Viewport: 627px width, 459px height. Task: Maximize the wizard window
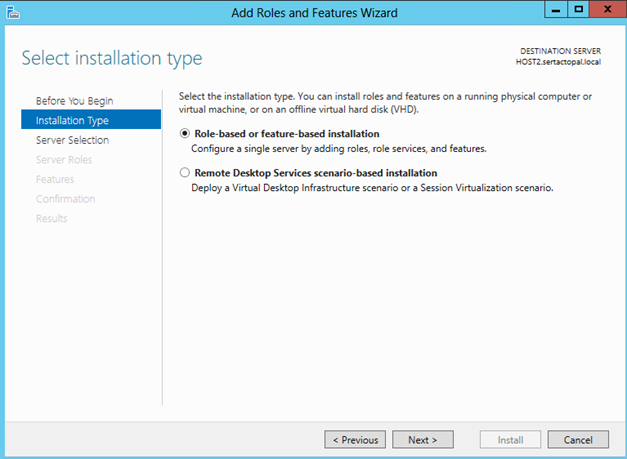click(x=577, y=10)
